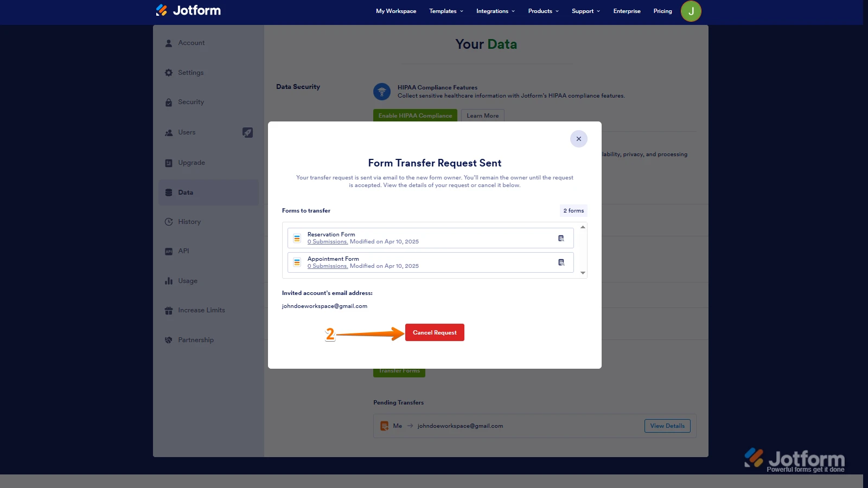Click View Details for pending transfer
868x488 pixels.
click(x=667, y=426)
